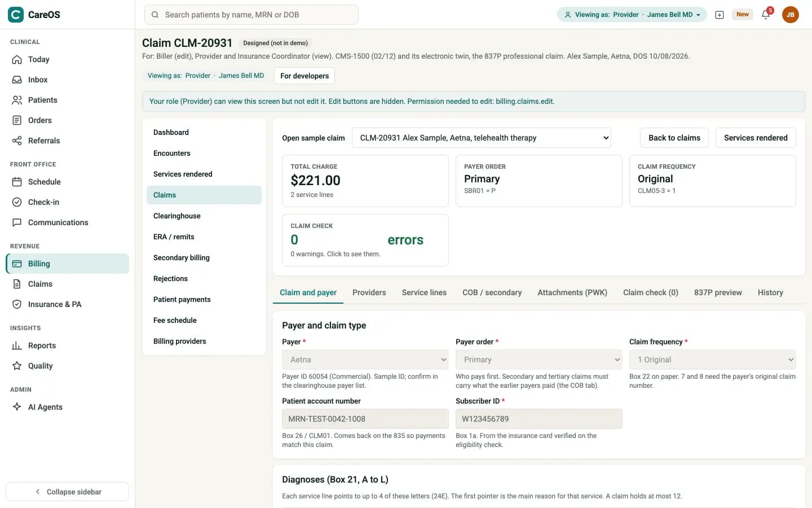
Task: Open the Viewing as role switcher dropdown
Action: tap(632, 15)
